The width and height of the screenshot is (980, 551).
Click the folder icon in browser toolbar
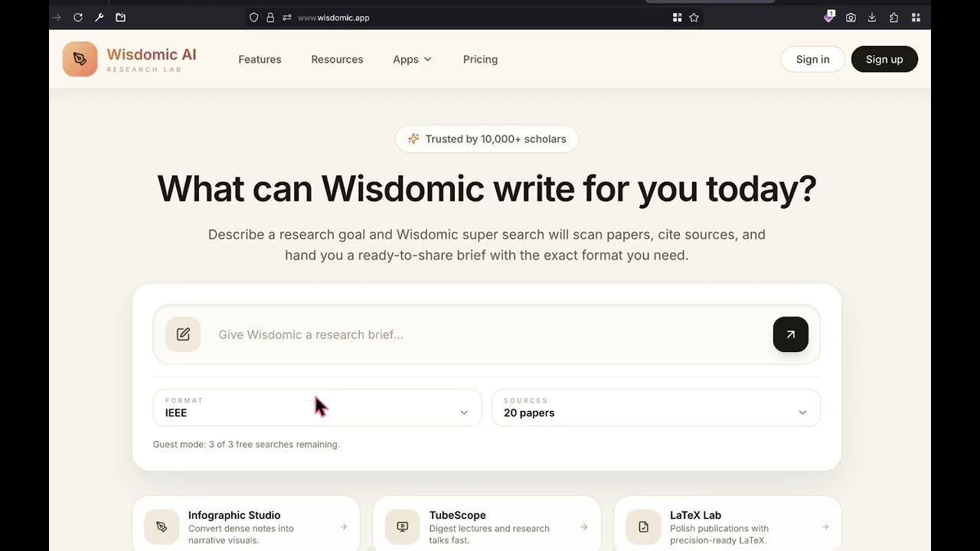click(120, 17)
